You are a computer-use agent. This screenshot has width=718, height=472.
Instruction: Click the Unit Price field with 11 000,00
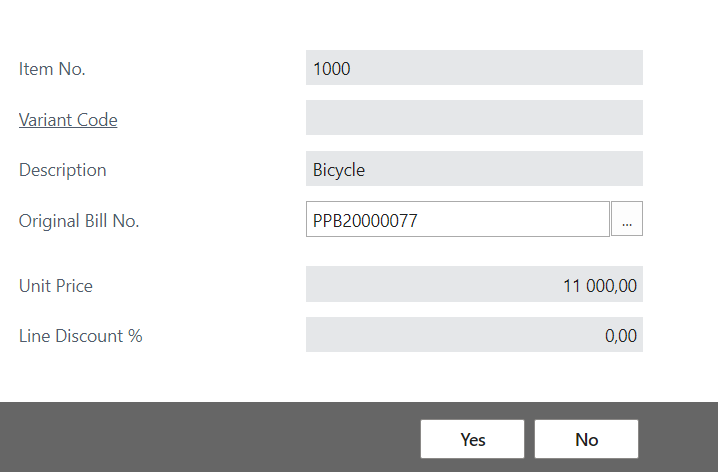474,284
